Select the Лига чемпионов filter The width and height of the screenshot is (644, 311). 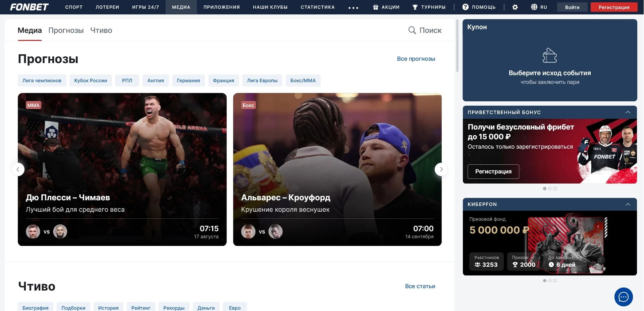coord(42,81)
